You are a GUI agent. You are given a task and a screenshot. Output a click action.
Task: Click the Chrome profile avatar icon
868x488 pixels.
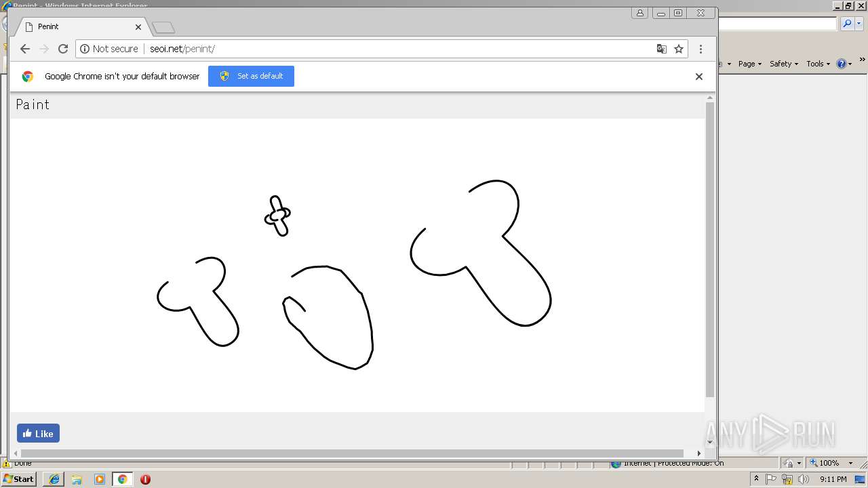coord(639,13)
